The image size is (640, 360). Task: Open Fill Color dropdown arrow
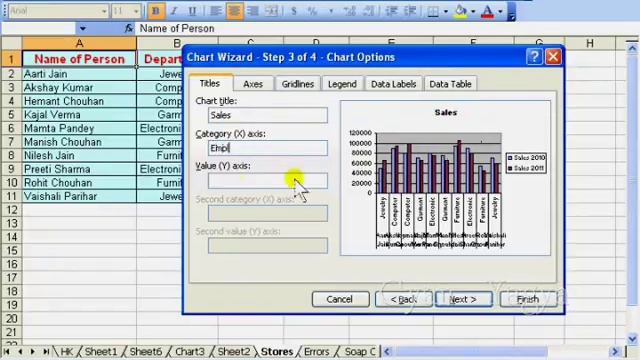click(473, 11)
